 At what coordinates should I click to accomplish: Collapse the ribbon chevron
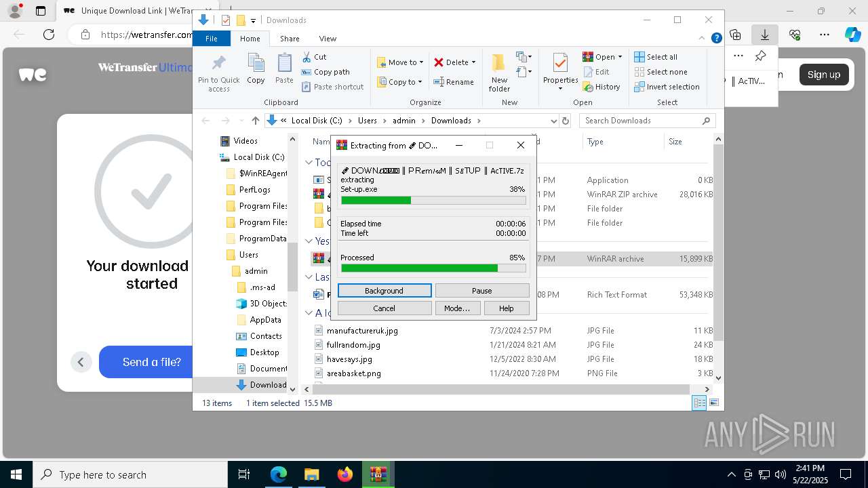click(703, 39)
